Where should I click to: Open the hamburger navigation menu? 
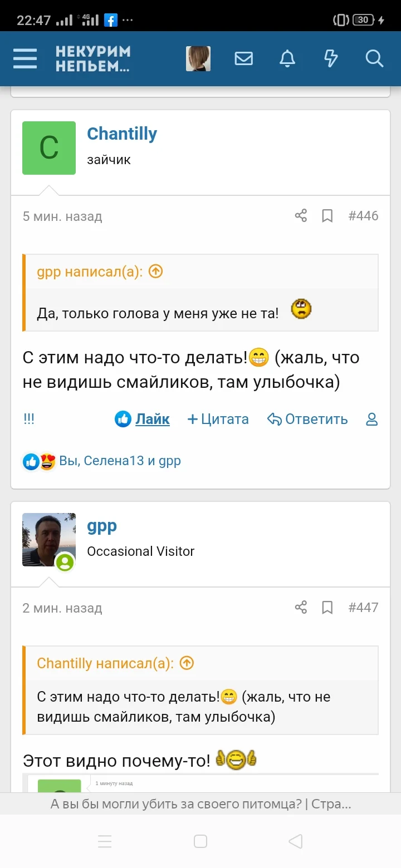pos(25,59)
